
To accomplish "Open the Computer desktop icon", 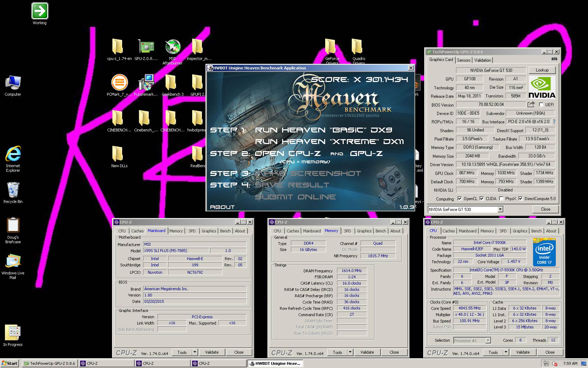I will click(x=13, y=83).
